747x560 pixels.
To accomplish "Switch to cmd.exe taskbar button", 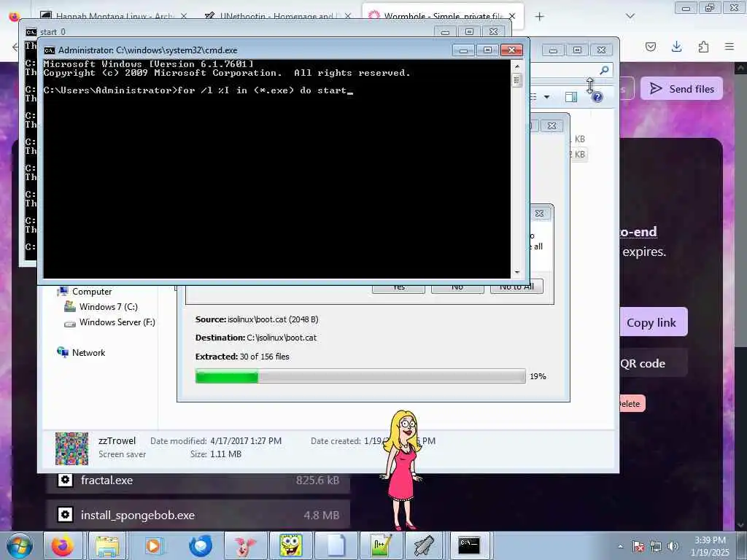I will tap(469, 545).
